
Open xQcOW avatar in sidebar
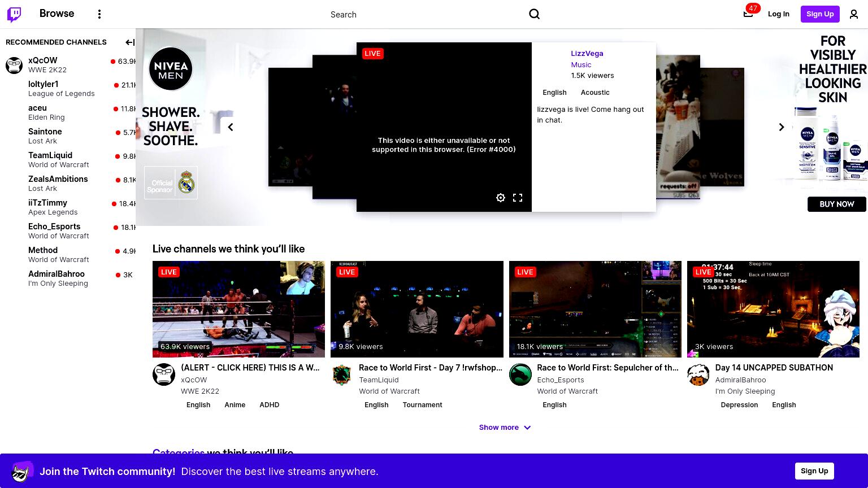[x=14, y=65]
